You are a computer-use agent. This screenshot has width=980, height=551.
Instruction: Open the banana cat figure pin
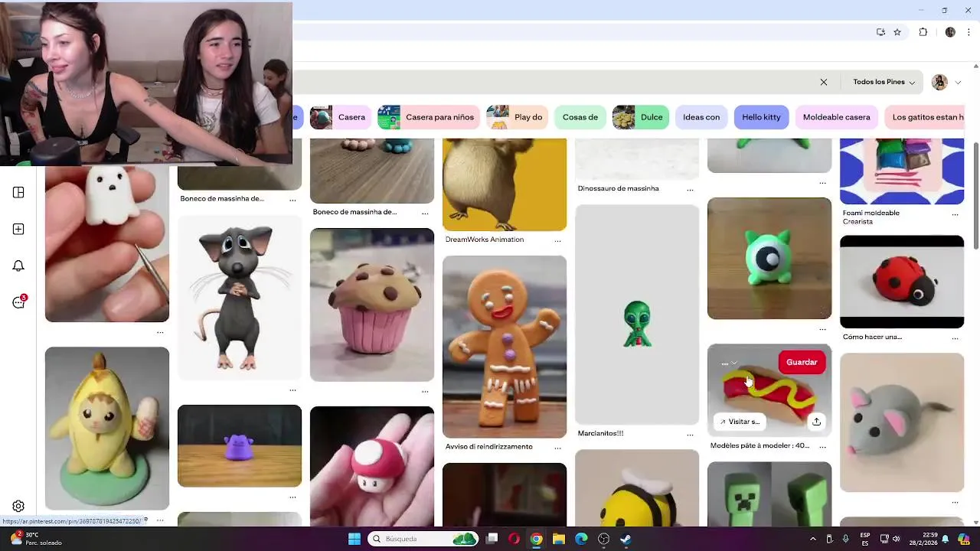[107, 429]
